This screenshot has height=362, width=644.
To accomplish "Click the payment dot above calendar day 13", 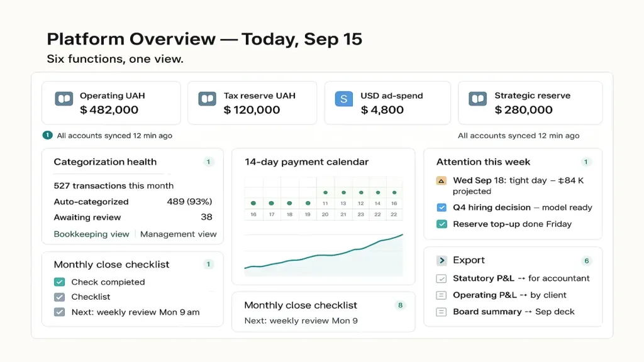I will pos(343,192).
